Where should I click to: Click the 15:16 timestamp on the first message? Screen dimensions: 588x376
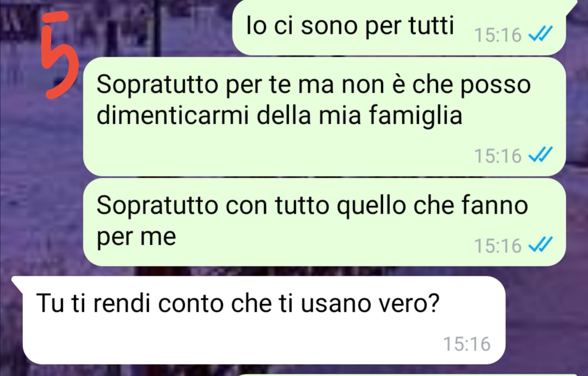498,35
